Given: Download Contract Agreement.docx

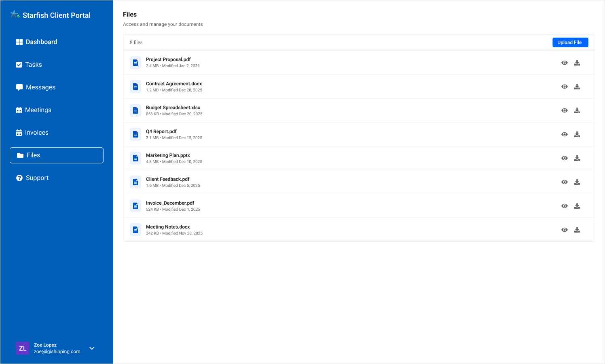Looking at the screenshot, I should pyautogui.click(x=577, y=87).
